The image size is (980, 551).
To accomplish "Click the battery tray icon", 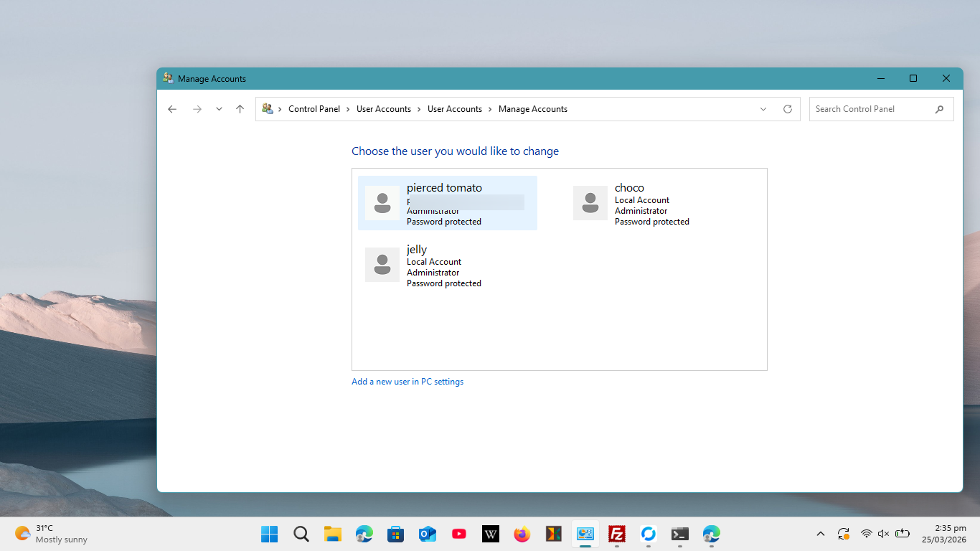I will tap(903, 534).
